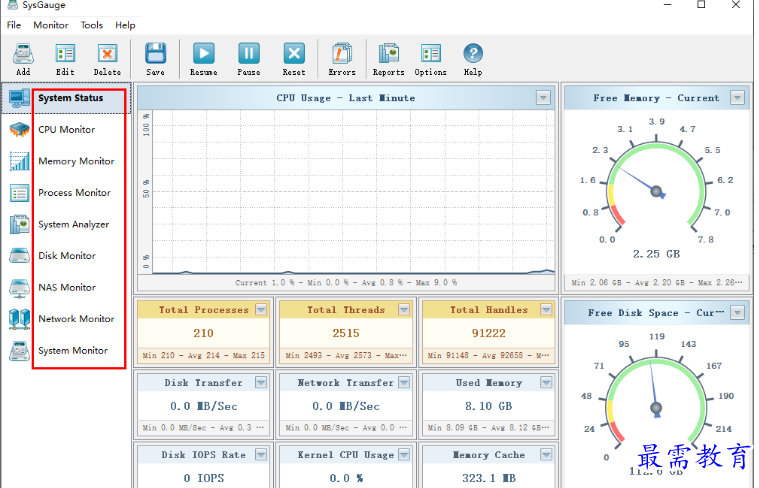This screenshot has height=488, width=759.
Task: Click the Total Threads value 2515
Action: pos(346,333)
